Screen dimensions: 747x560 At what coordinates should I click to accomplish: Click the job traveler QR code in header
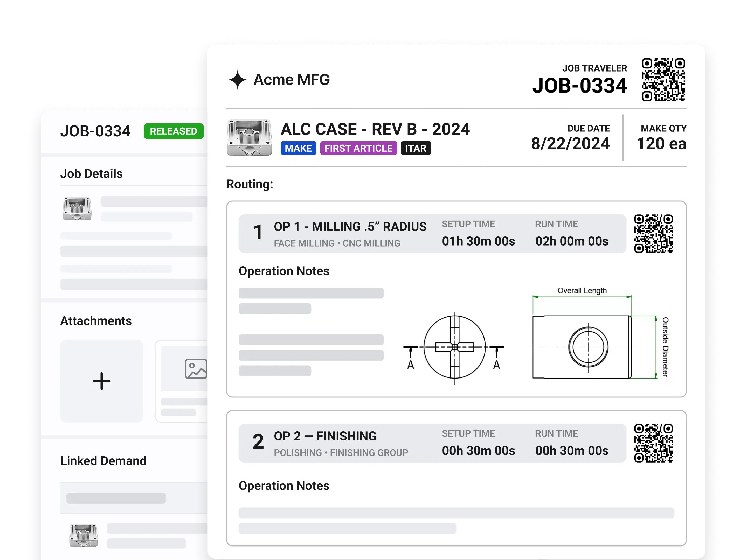point(663,80)
